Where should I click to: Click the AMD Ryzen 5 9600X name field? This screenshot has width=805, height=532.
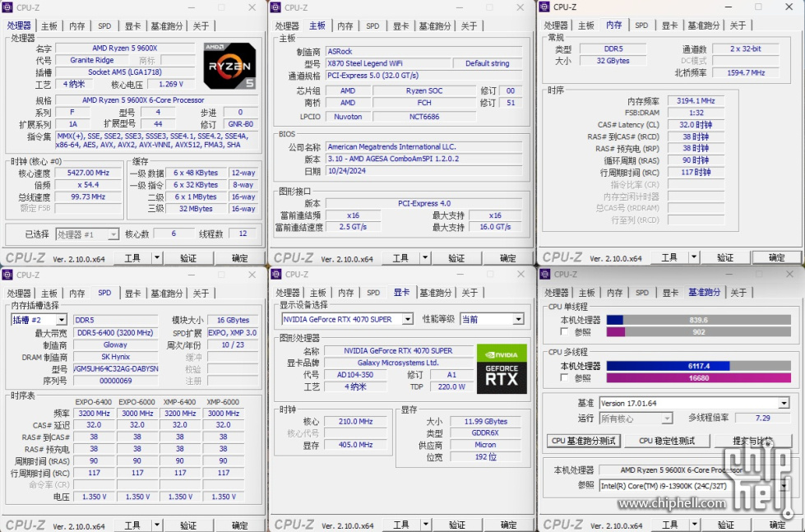125,49
